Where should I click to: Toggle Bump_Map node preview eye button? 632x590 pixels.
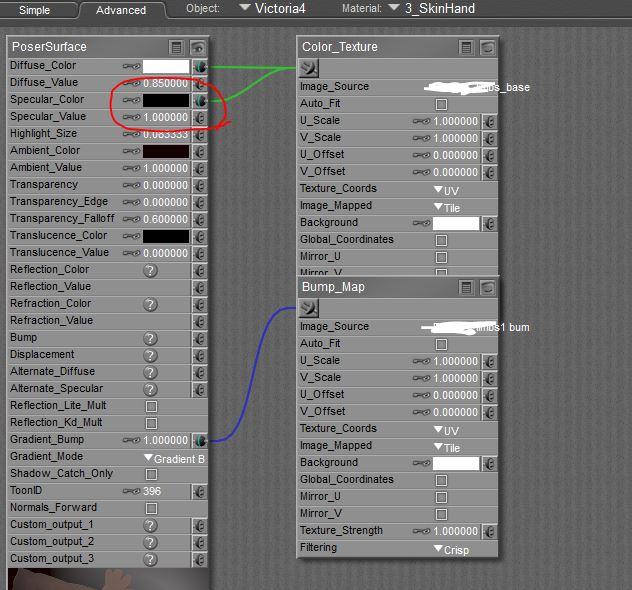[488, 288]
